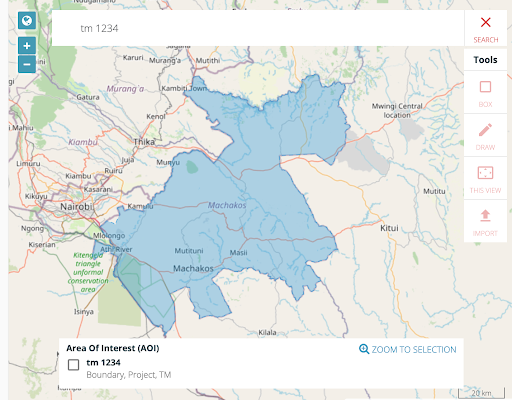
Task: Click the Nairobi city label
Action: [x=77, y=207]
